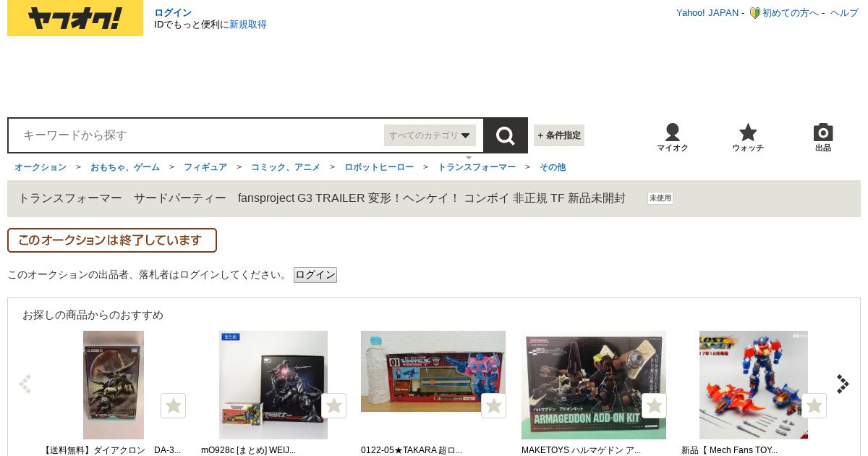Click the auction title fansproject G3 TRAILER
This screenshot has height=456, width=868.
coord(321,198)
